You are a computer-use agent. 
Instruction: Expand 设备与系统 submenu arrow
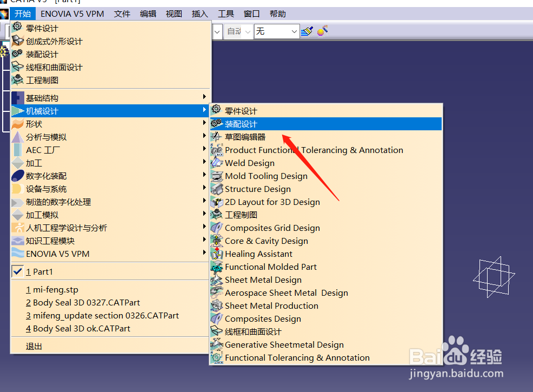pyautogui.click(x=204, y=188)
